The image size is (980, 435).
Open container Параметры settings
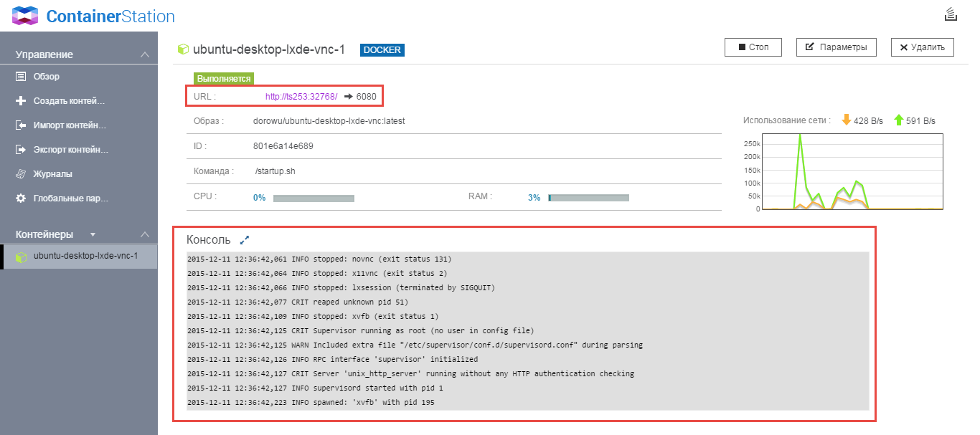(837, 47)
